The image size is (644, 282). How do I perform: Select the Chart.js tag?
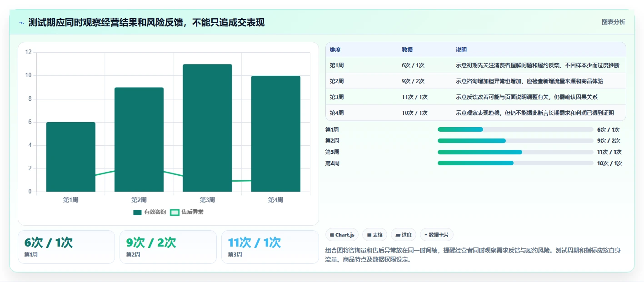[342, 235]
